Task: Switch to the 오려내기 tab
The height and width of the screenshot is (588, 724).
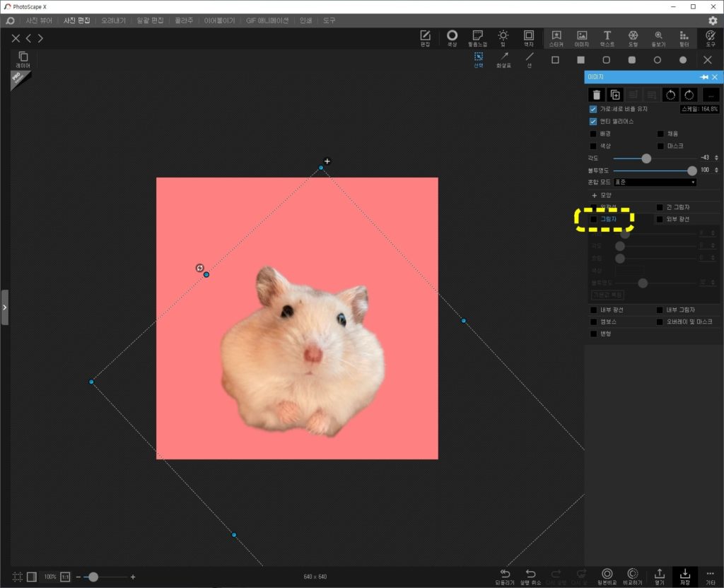Action: (x=113, y=20)
